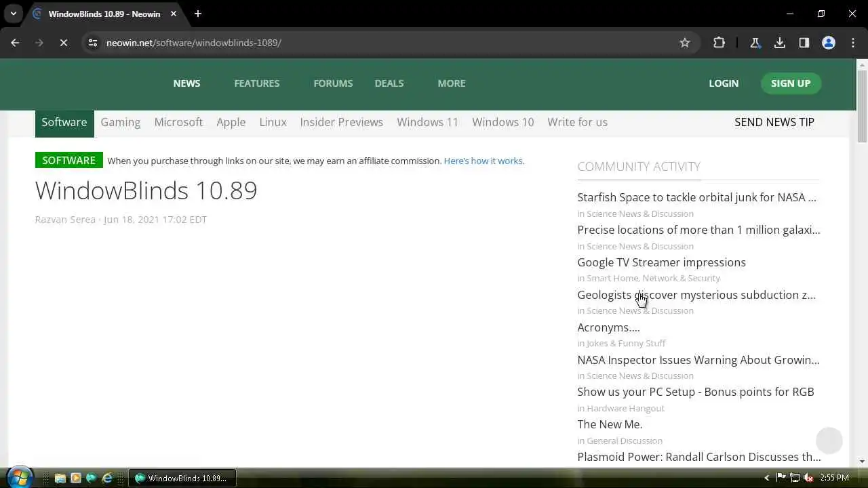The image size is (868, 488).
Task: Click the muted volume tray icon
Action: (808, 478)
